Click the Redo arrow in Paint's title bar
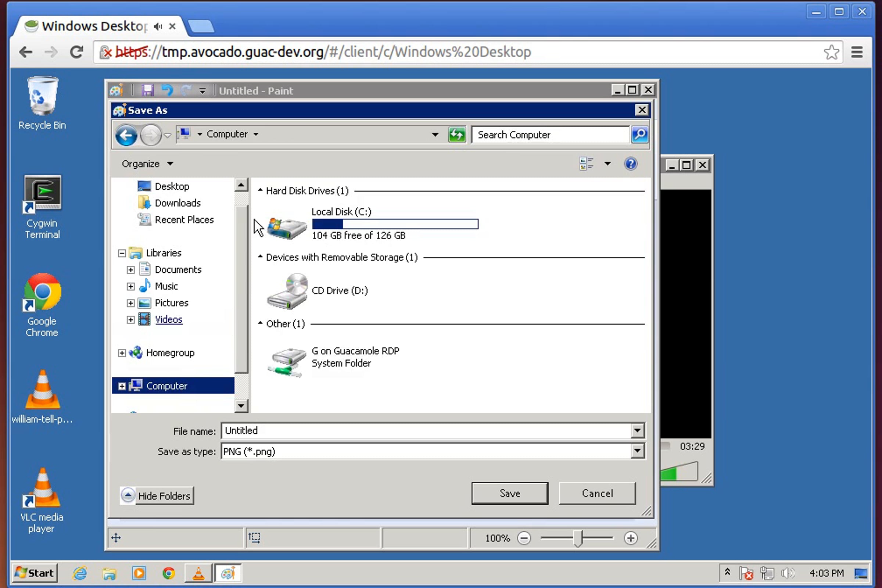Screen dimensions: 882x588 click(186, 90)
